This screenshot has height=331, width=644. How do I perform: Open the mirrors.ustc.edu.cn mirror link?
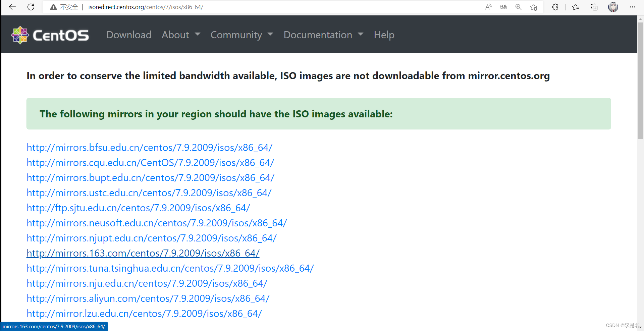[149, 193]
